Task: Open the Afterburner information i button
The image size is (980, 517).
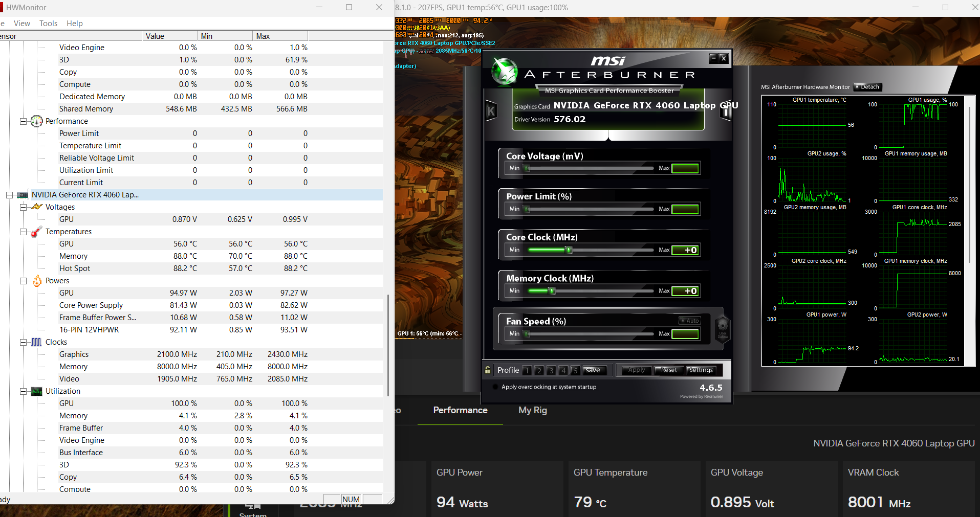Action: (726, 110)
